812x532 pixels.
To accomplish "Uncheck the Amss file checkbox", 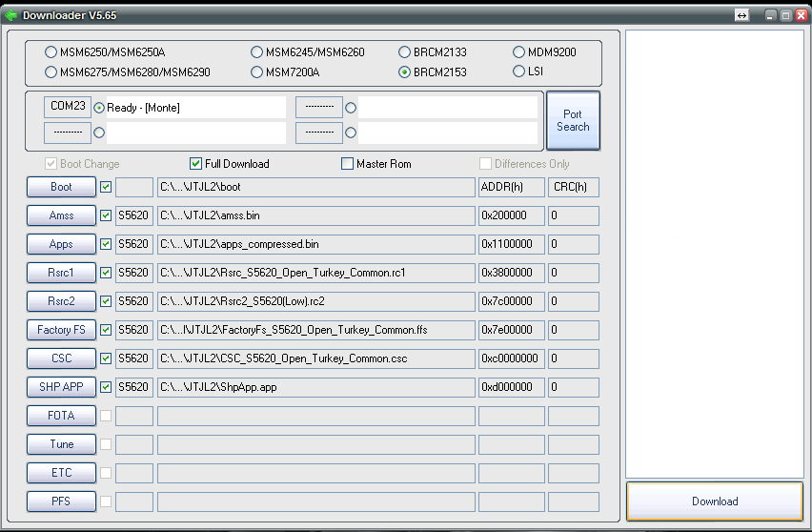I will pyautogui.click(x=106, y=215).
